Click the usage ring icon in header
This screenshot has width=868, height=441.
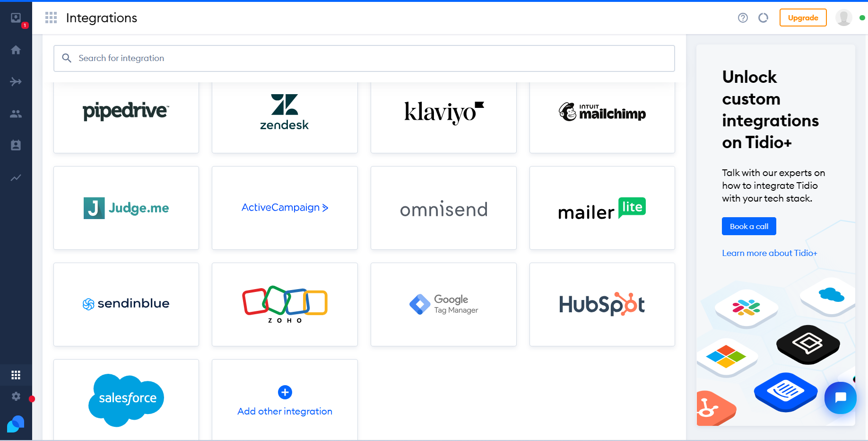tap(763, 18)
